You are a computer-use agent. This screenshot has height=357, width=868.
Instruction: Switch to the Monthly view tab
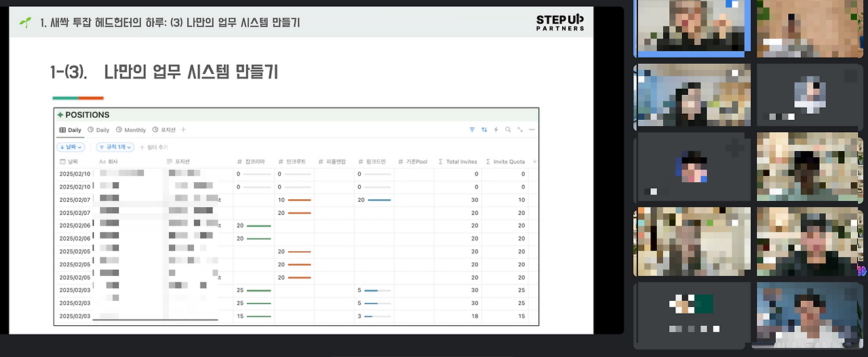(x=130, y=130)
